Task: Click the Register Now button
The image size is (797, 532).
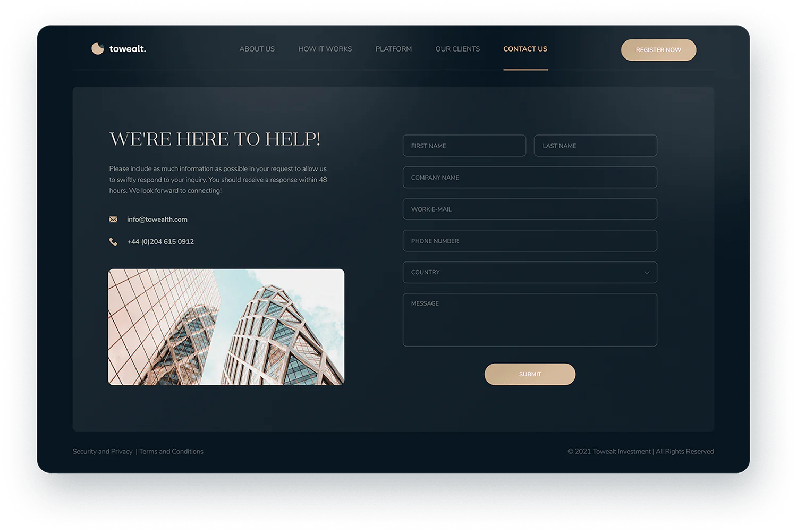Action: point(659,50)
